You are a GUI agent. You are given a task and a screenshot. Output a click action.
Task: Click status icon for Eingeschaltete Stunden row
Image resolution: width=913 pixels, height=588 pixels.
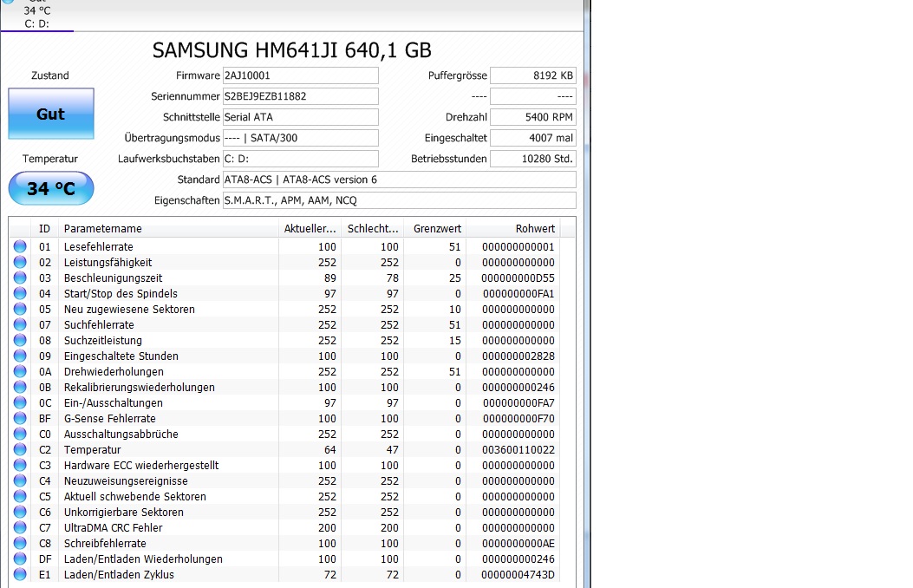tap(21, 356)
